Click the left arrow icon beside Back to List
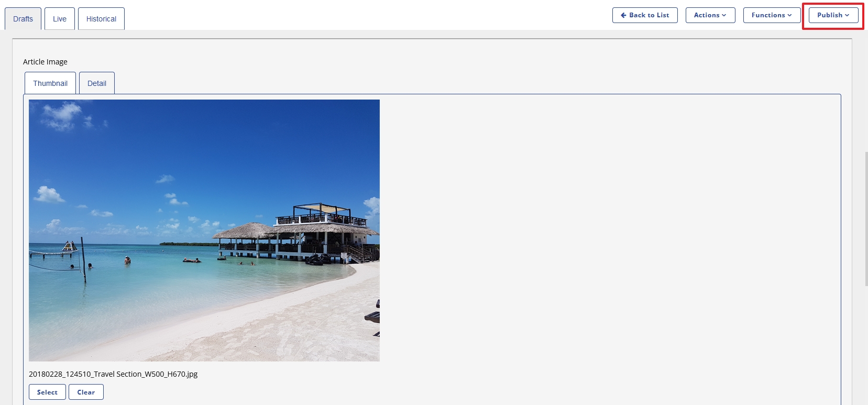Screen dimensions: 868x405 [623, 15]
